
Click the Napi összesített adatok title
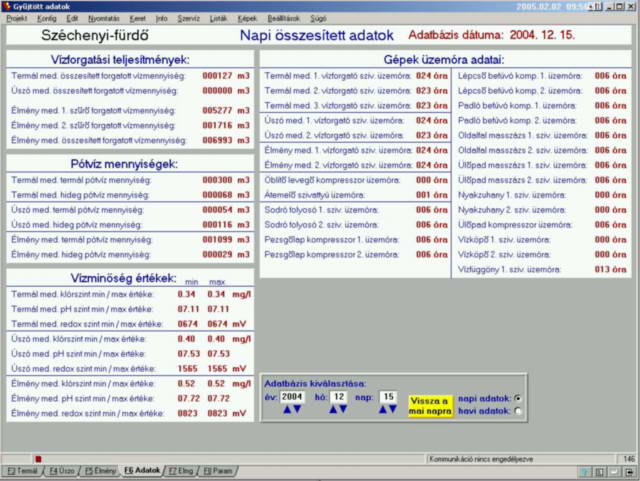[317, 36]
